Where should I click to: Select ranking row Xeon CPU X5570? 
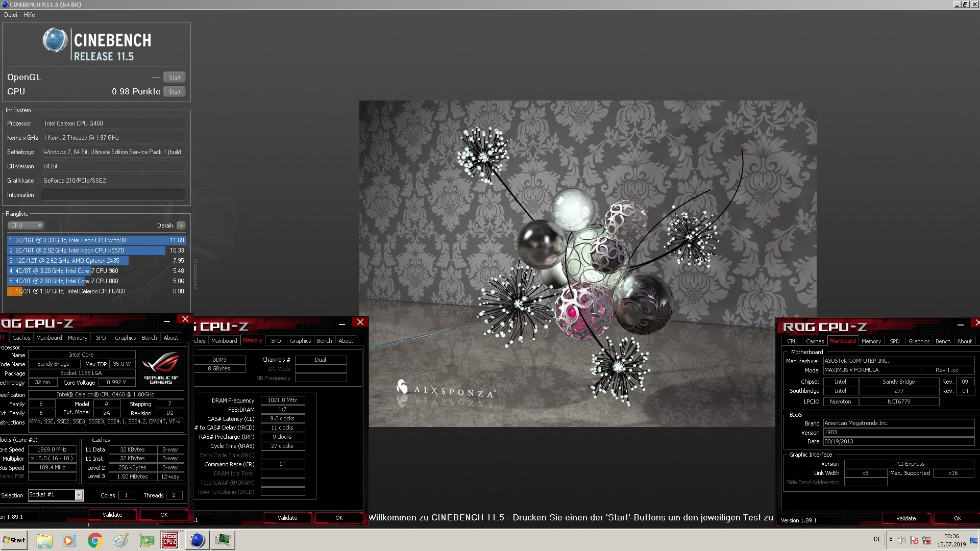96,251
